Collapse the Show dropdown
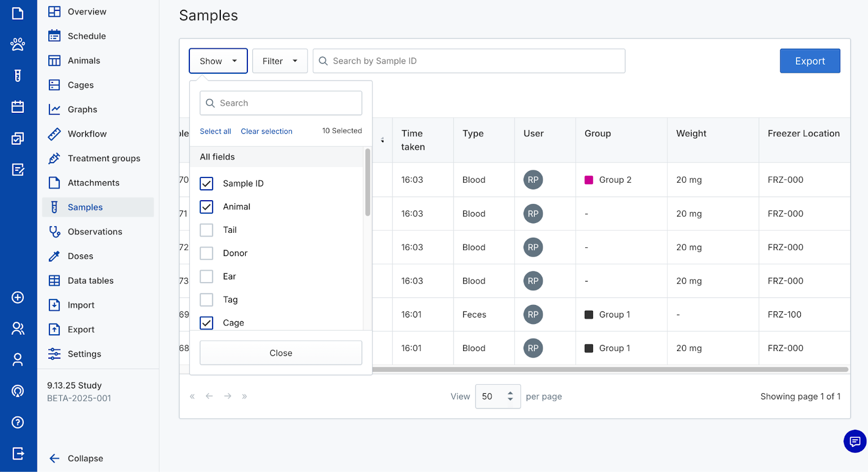 click(218, 61)
